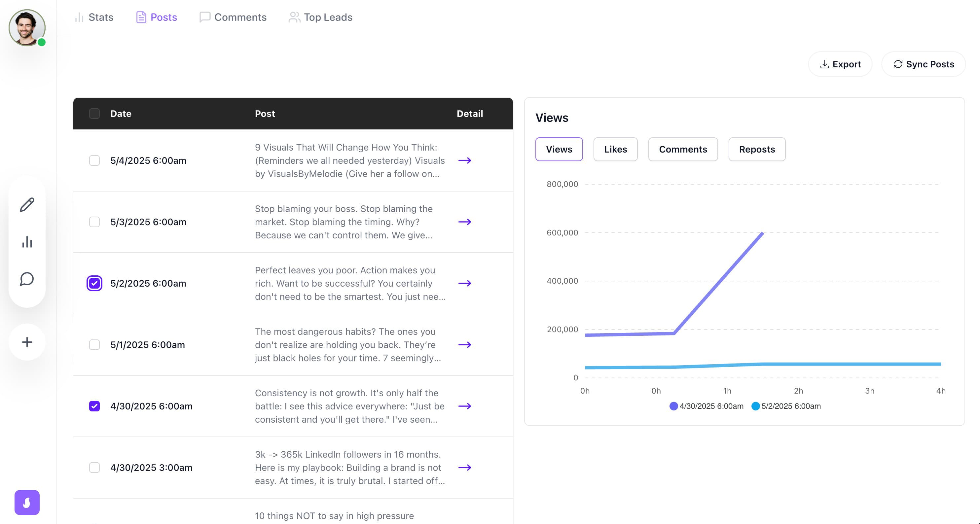The width and height of the screenshot is (980, 524).
Task: Open the bar chart analytics sidebar icon
Action: pyautogui.click(x=27, y=242)
